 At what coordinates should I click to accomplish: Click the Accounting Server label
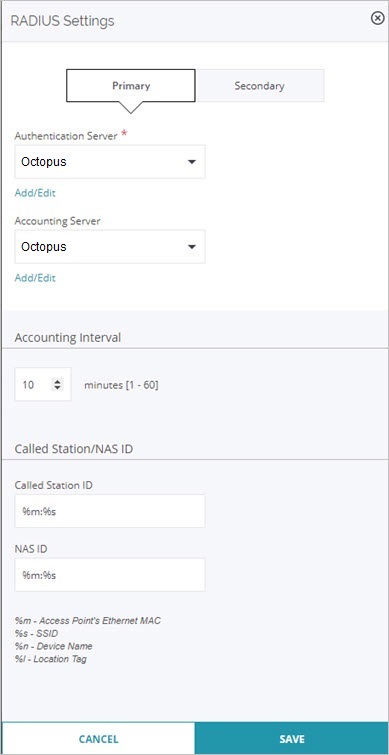(x=57, y=221)
